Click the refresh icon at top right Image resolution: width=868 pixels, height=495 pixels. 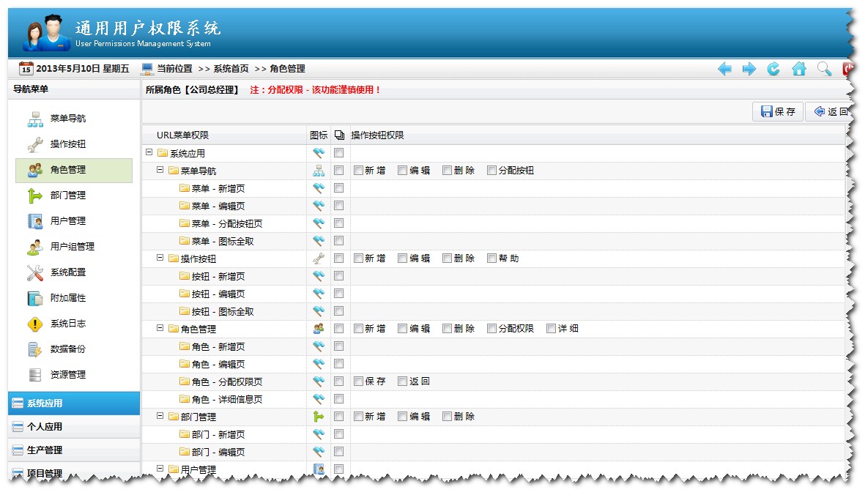tap(774, 68)
